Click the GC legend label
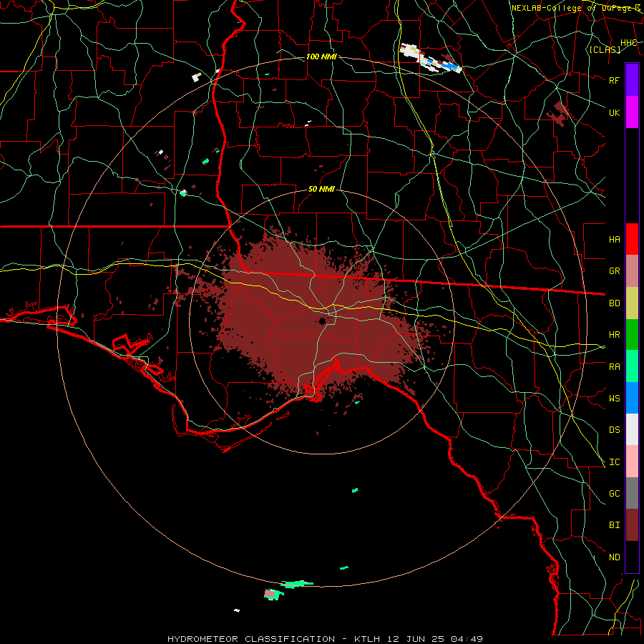644x644 pixels. [614, 494]
